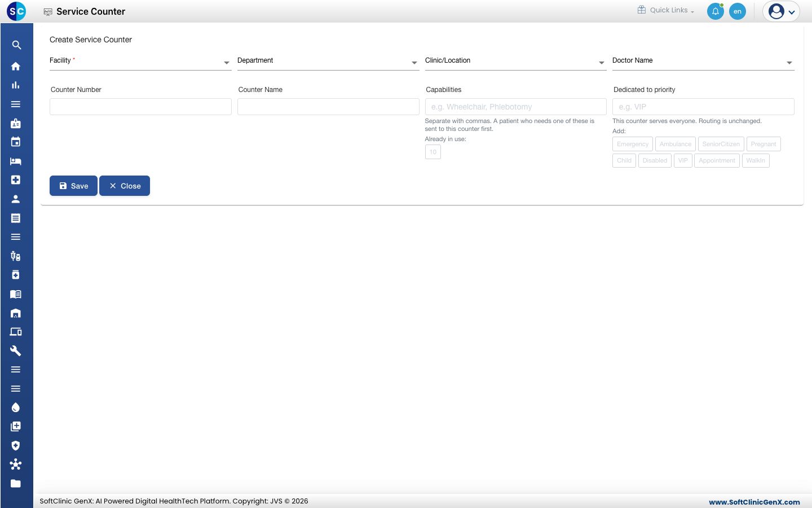Viewport: 812px width, 508px height.
Task: Open the medication vials sidebar icon
Action: [16, 256]
